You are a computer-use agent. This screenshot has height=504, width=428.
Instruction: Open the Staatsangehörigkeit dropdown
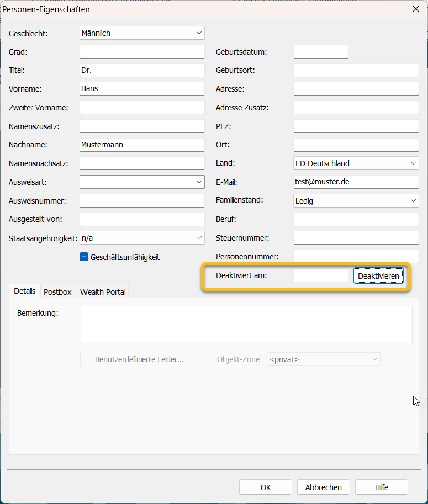(142, 238)
